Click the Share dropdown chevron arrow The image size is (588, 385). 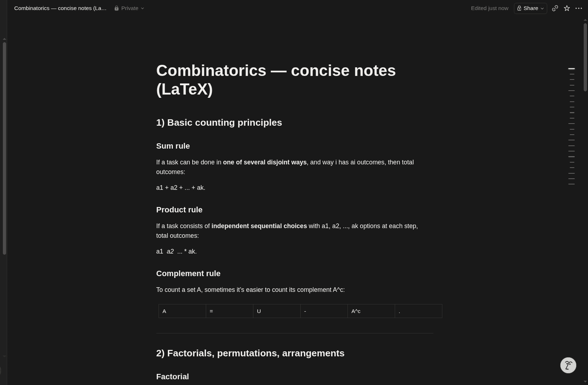[x=542, y=8]
